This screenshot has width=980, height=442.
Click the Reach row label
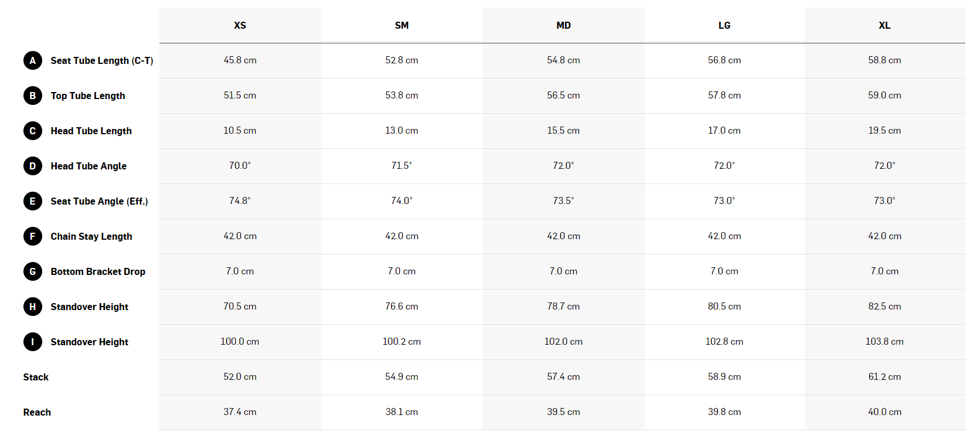37,412
